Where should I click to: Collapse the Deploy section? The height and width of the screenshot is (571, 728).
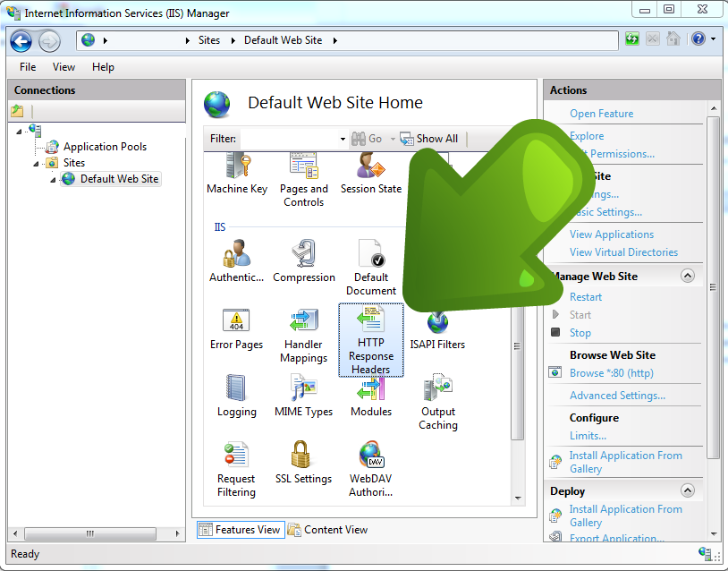click(x=688, y=490)
